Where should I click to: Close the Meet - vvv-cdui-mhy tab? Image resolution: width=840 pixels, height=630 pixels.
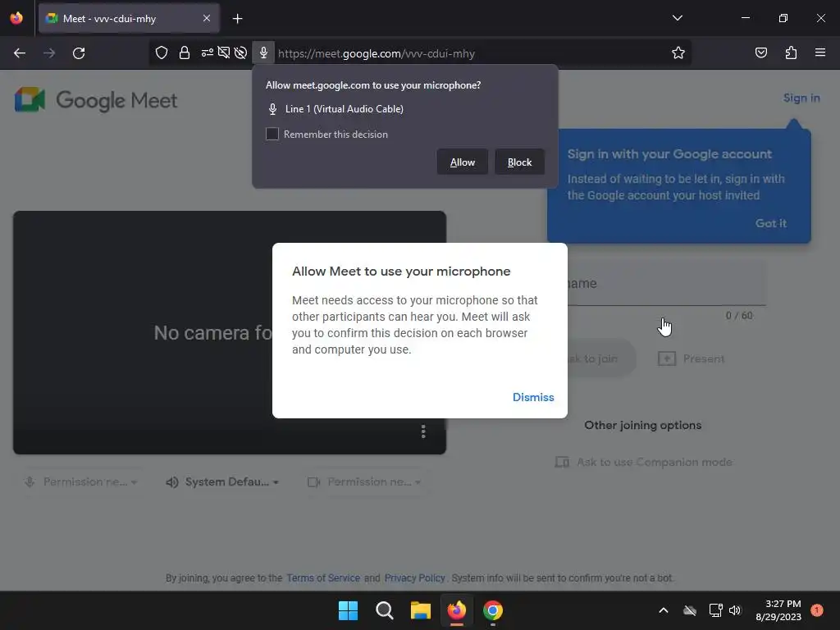point(207,18)
